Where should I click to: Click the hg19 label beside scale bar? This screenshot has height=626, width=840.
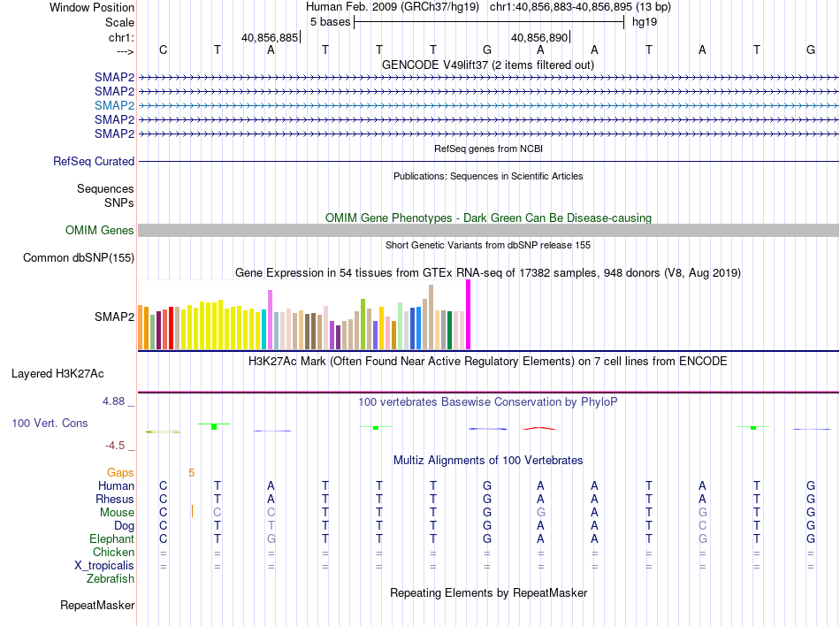pos(645,22)
